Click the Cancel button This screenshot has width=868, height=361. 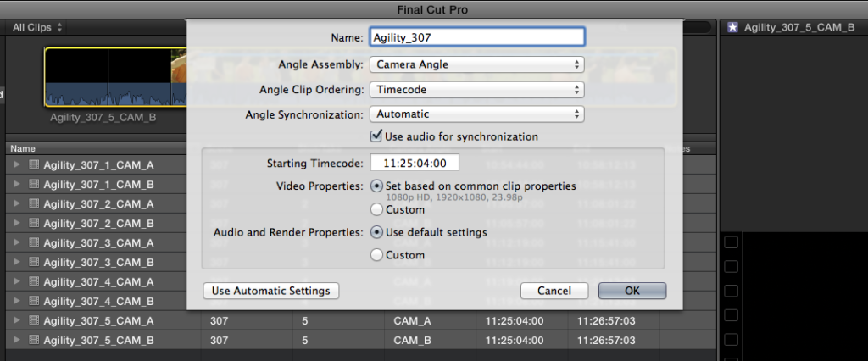point(554,291)
